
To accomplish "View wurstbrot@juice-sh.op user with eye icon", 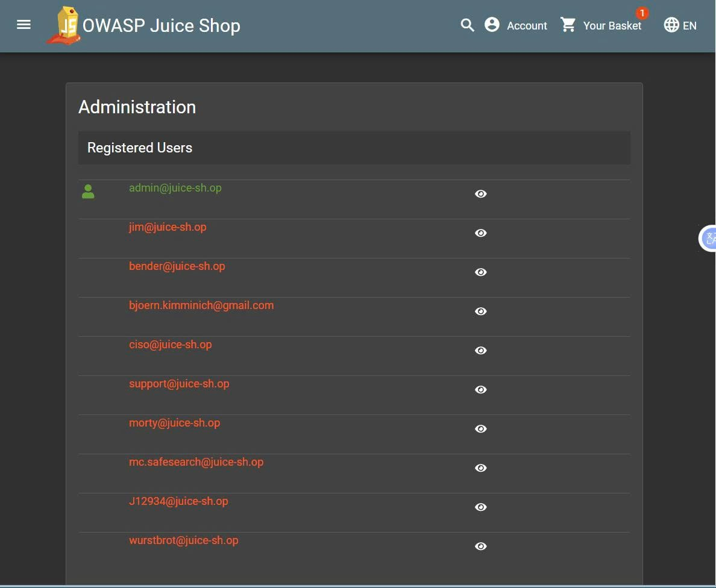I will 480,546.
